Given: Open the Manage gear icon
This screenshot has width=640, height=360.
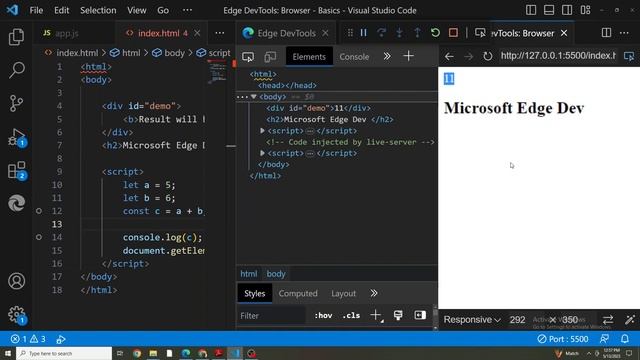Looking at the screenshot, I should [x=16, y=315].
